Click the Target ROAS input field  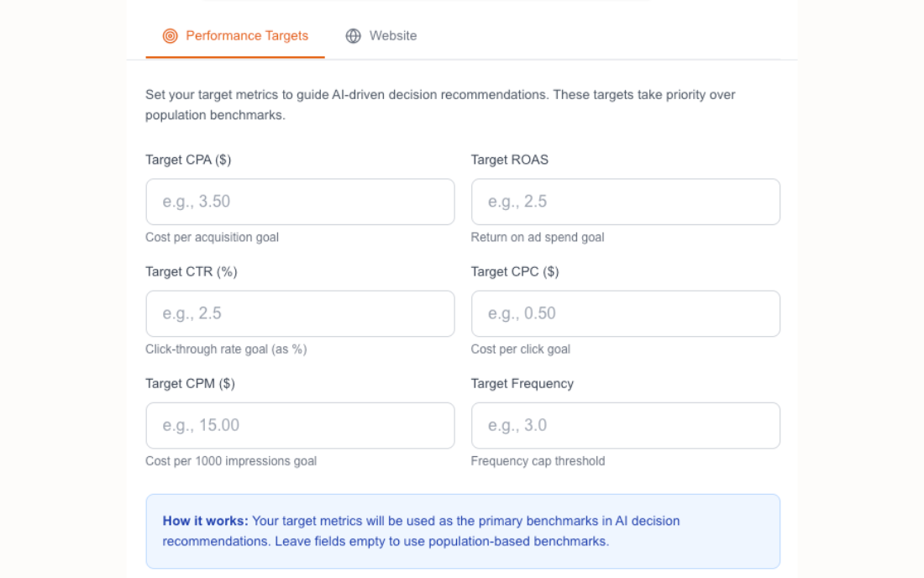coord(625,202)
